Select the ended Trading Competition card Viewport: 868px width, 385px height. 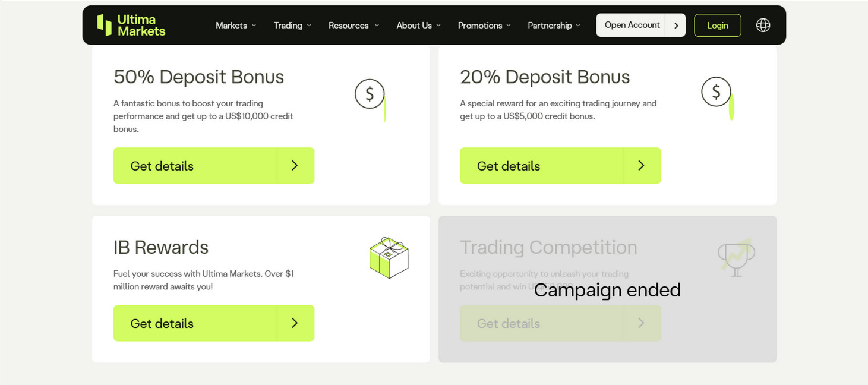point(607,289)
